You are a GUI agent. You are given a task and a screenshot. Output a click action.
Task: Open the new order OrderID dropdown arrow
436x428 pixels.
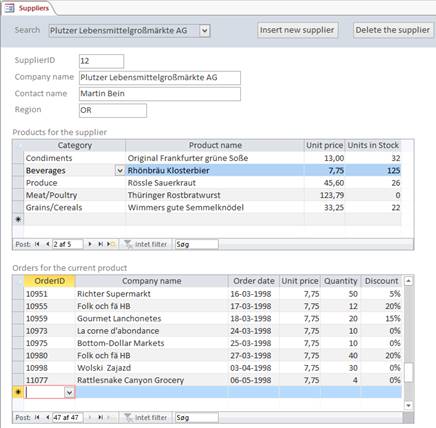pyautogui.click(x=69, y=392)
